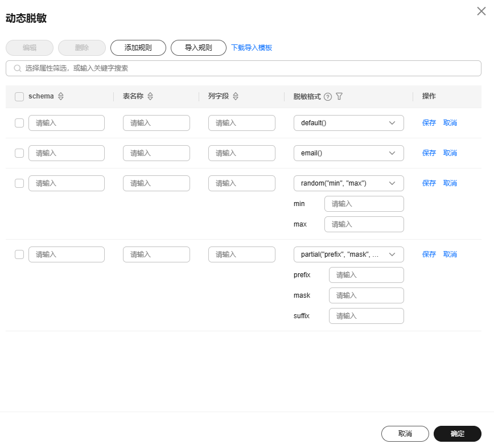This screenshot has width=494, height=448.
Task: Click 保存 in the email() row
Action: [429, 153]
